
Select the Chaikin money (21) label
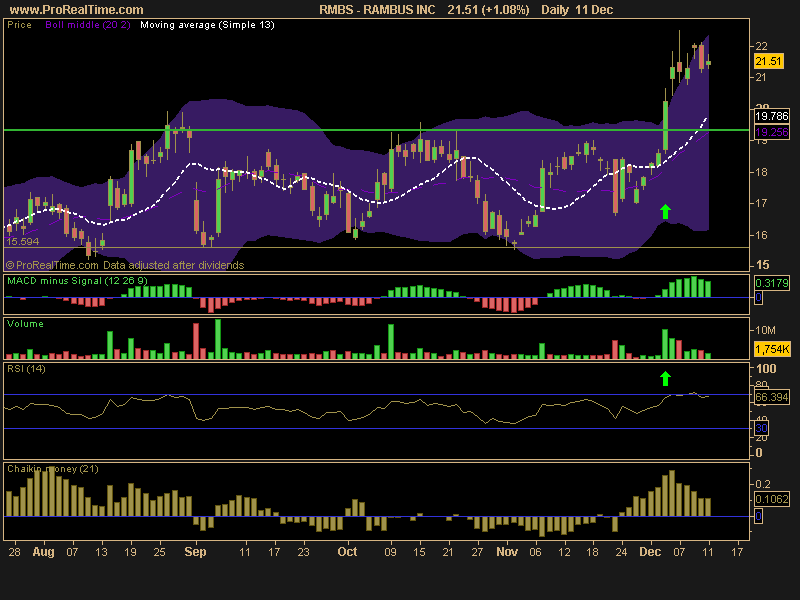pos(53,469)
